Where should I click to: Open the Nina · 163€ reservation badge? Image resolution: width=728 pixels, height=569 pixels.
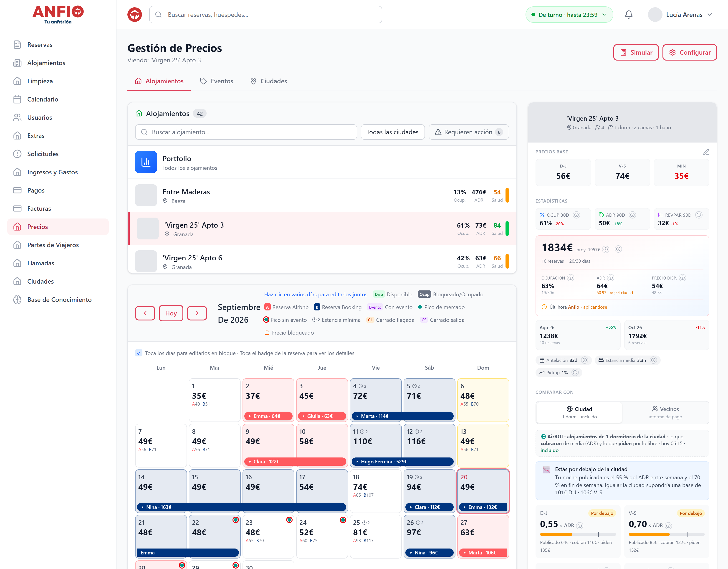[241, 507]
